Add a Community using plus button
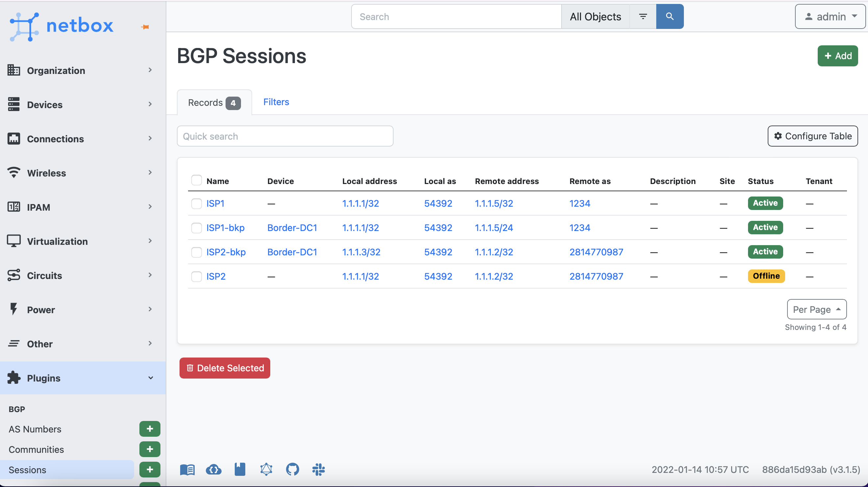Image resolution: width=868 pixels, height=487 pixels. click(150, 449)
